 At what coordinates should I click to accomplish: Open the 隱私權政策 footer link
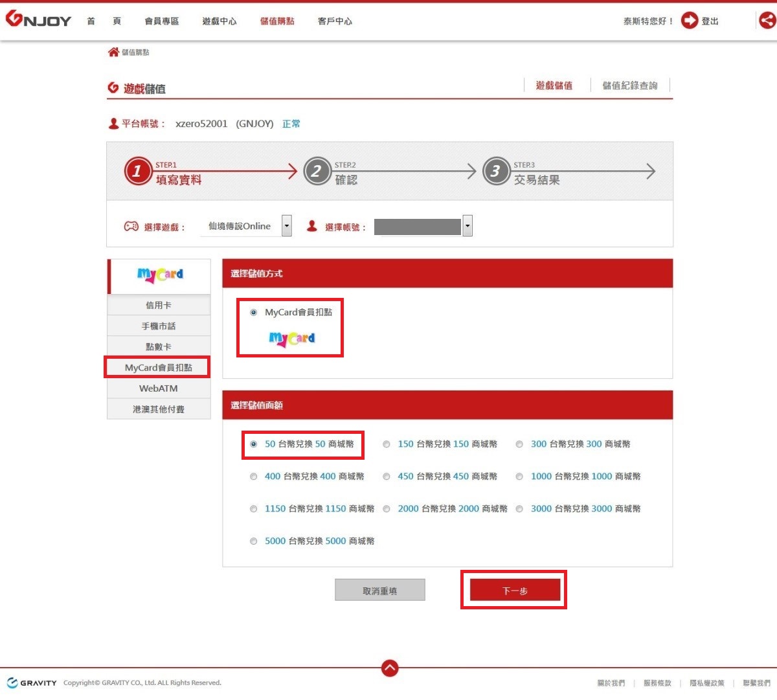pos(706,683)
